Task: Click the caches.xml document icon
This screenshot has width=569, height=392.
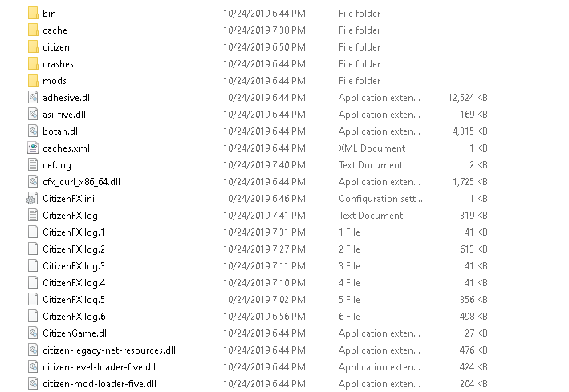Action: click(33, 148)
